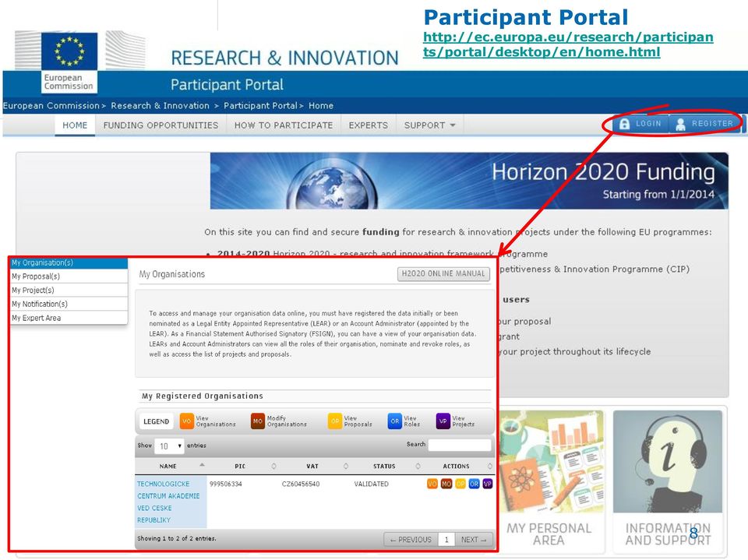Click the OR View Roles legend icon

pos(394,421)
